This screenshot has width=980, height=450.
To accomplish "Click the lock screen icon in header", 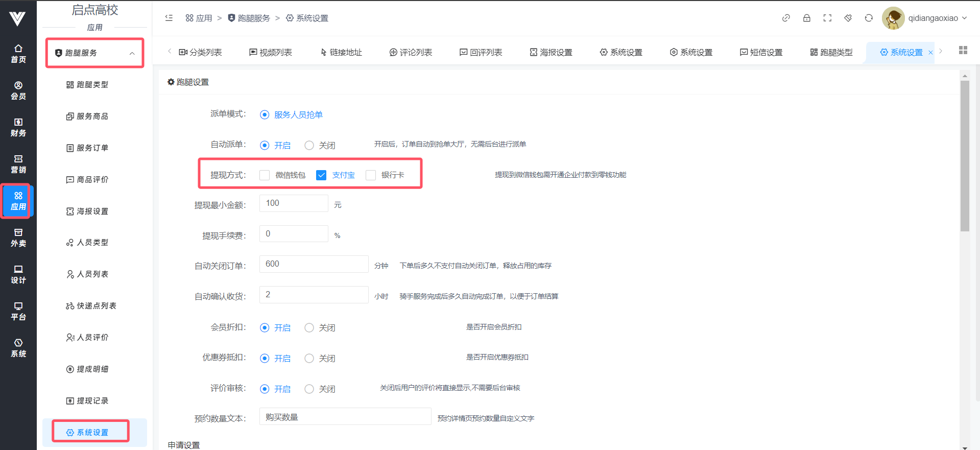I will click(x=806, y=18).
